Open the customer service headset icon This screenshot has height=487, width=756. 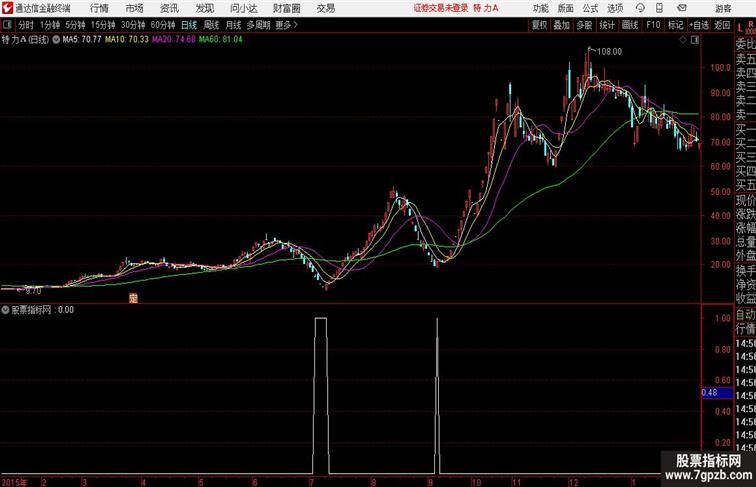640,8
